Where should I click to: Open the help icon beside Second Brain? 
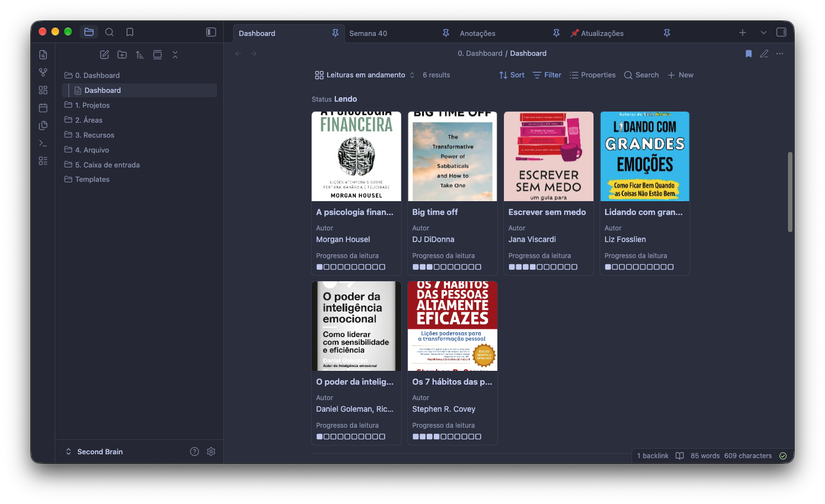[195, 452]
